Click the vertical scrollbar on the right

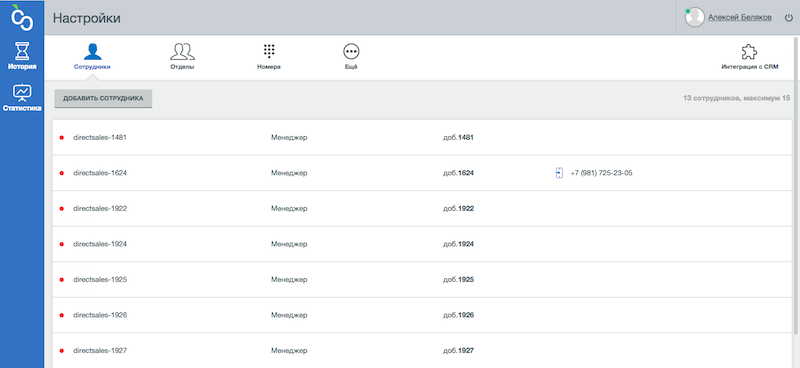[797, 184]
